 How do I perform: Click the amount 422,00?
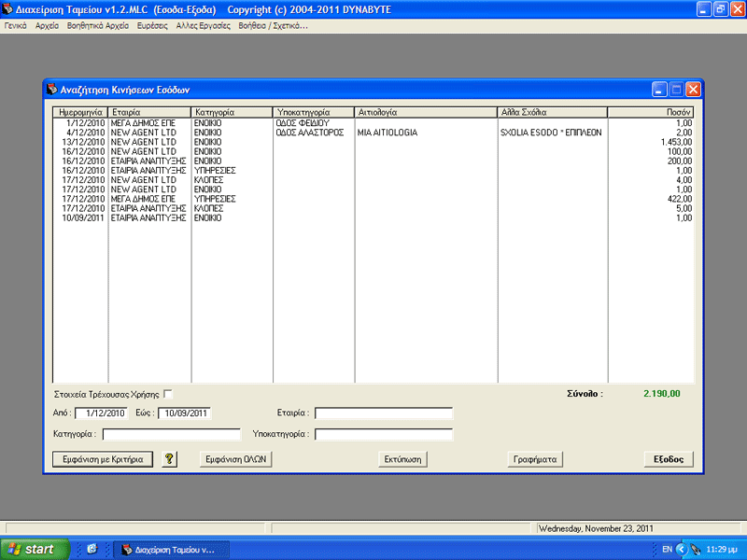(x=680, y=199)
